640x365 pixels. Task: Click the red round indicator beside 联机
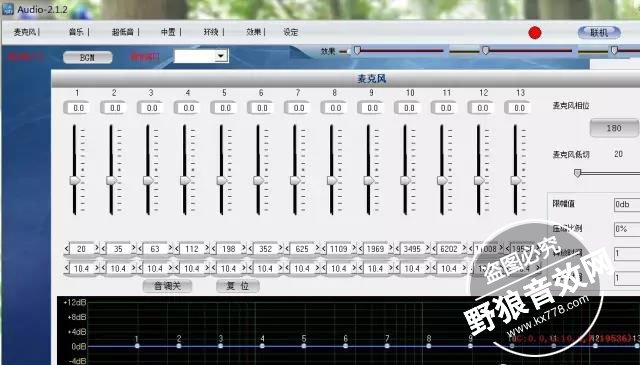tap(535, 33)
